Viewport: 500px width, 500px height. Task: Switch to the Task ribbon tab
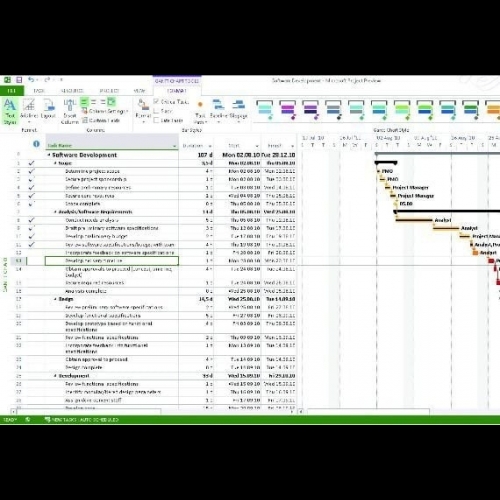click(39, 91)
